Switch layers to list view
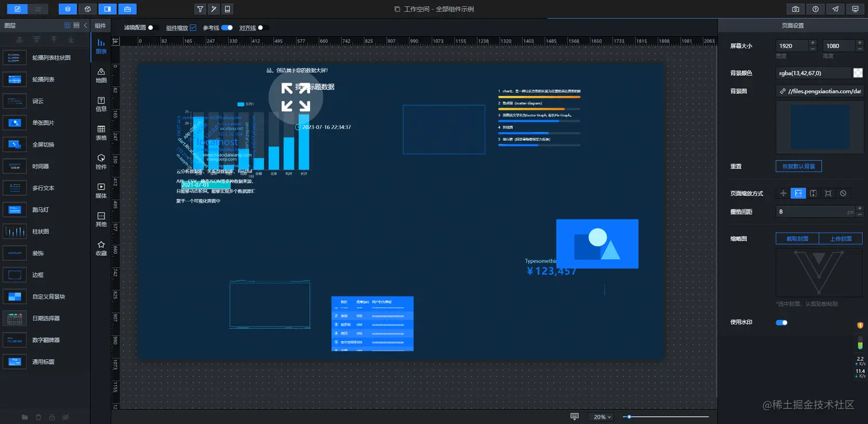The height and width of the screenshot is (424, 868). pyautogui.click(x=76, y=25)
